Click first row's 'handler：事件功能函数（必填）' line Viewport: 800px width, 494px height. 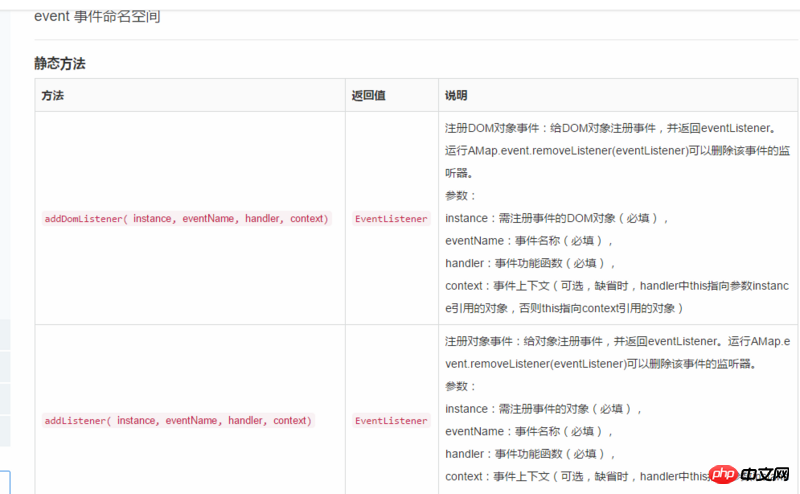click(x=530, y=263)
